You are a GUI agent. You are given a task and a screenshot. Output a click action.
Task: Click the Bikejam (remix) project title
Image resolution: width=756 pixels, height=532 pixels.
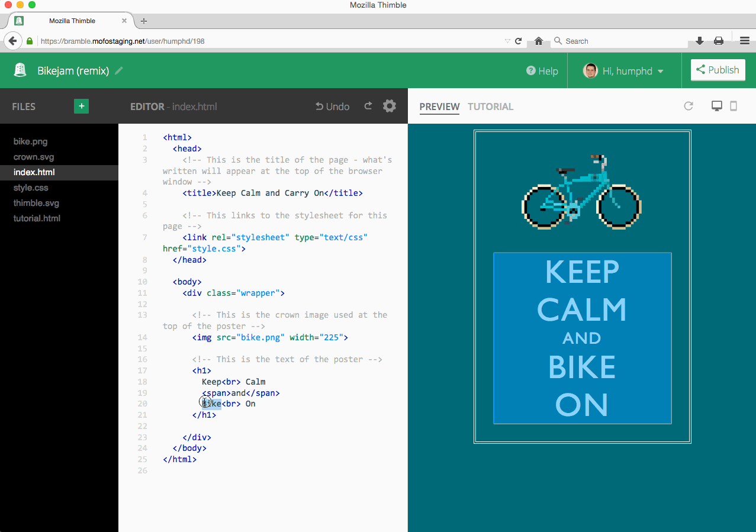tap(73, 71)
